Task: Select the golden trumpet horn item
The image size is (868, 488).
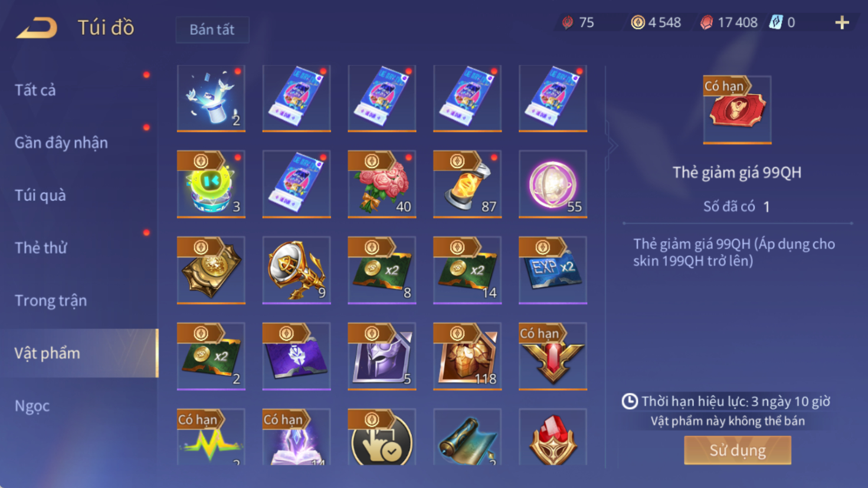Action: click(296, 270)
